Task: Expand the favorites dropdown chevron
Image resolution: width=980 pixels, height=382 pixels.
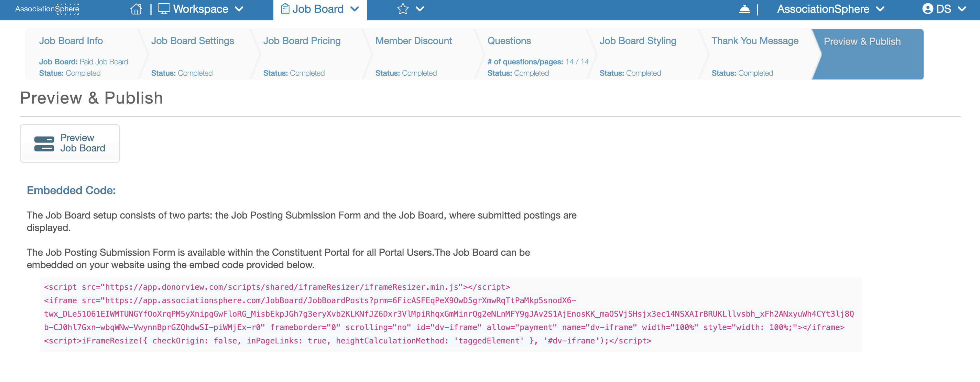Action: (420, 9)
